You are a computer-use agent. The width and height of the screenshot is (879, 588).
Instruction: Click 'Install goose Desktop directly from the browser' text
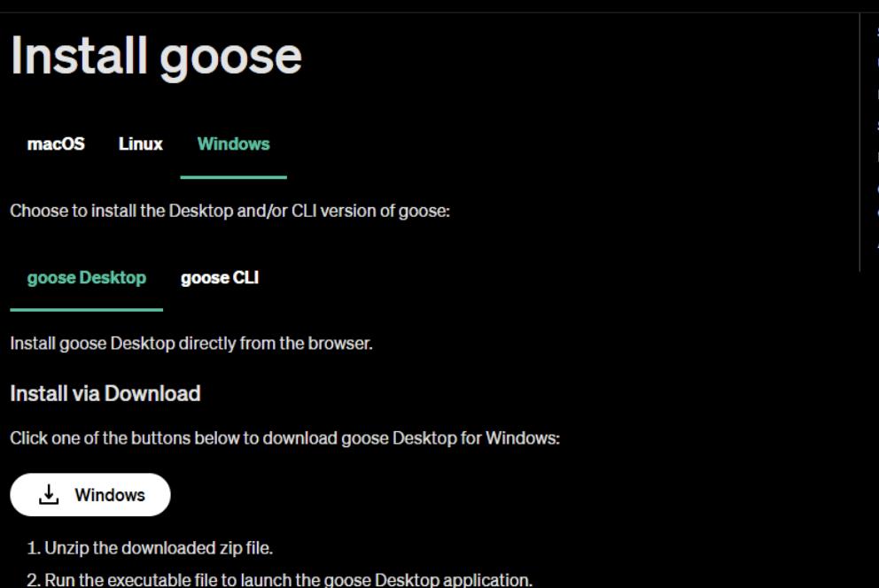tap(191, 344)
